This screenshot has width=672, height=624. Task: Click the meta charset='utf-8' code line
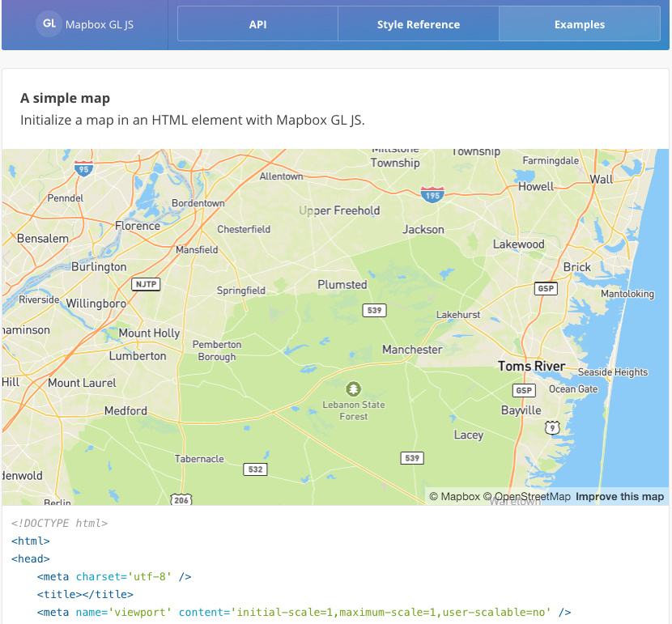(114, 576)
